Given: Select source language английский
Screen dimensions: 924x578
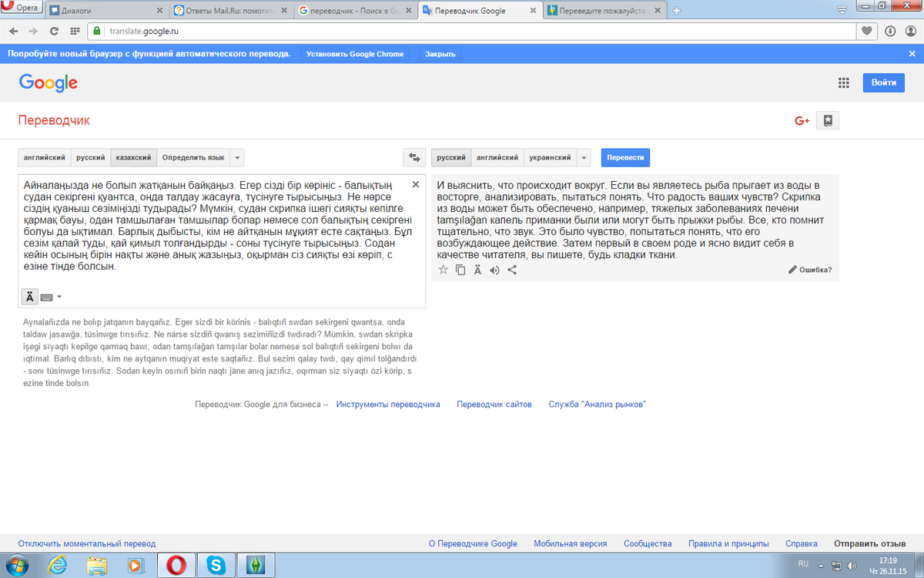Looking at the screenshot, I should point(45,157).
